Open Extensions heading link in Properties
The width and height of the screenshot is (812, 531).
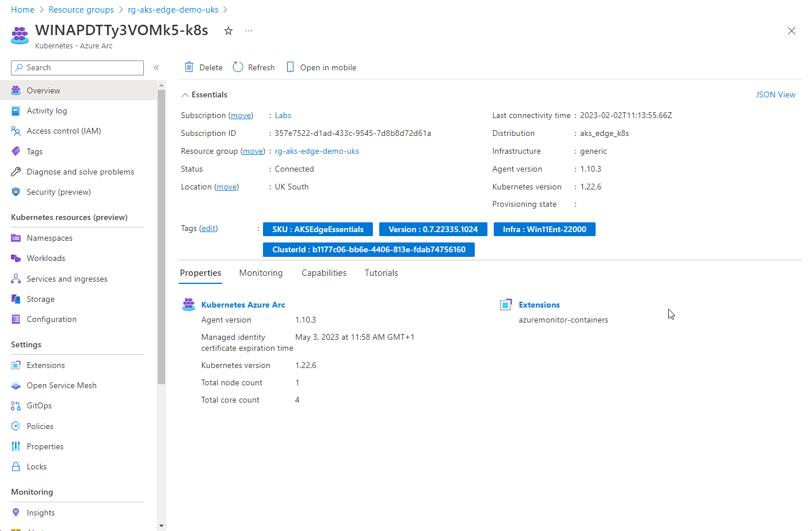coord(539,305)
